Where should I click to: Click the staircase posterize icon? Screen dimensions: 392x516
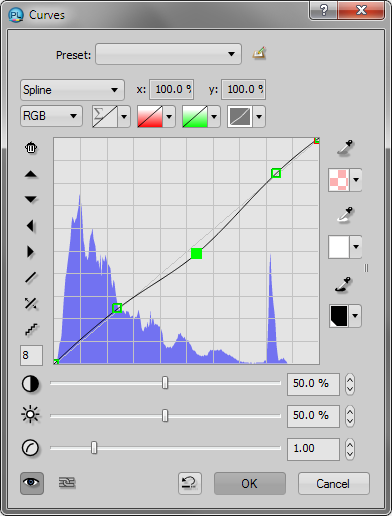point(31,329)
